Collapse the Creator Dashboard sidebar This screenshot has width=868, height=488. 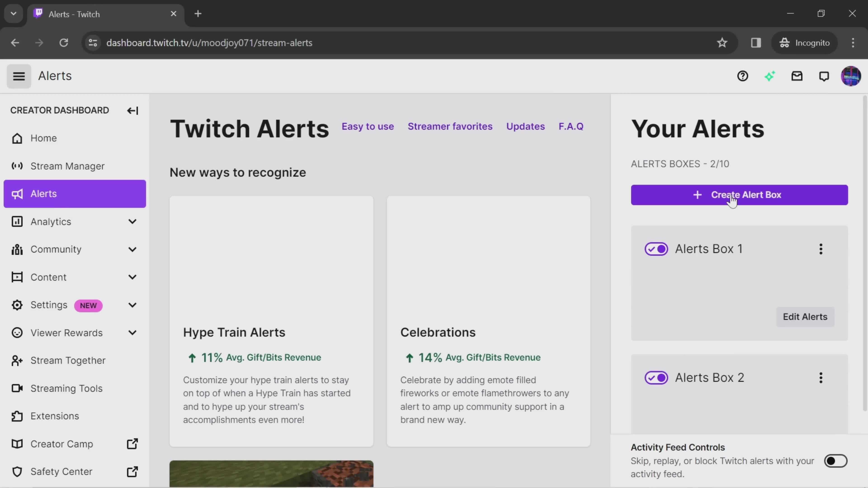coord(132,110)
